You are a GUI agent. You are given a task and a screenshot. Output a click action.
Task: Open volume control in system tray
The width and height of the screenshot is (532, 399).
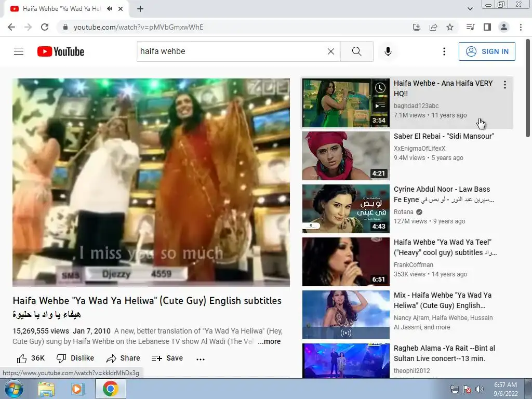[x=479, y=389]
